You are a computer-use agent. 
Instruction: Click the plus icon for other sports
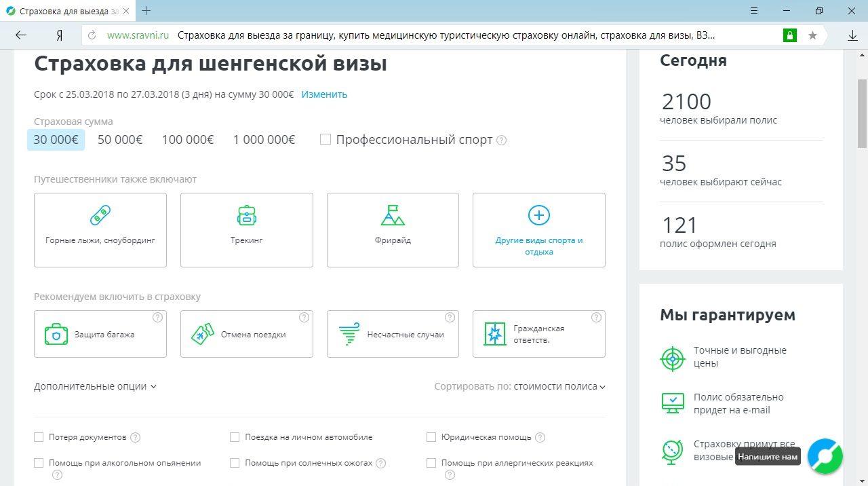[x=538, y=216]
